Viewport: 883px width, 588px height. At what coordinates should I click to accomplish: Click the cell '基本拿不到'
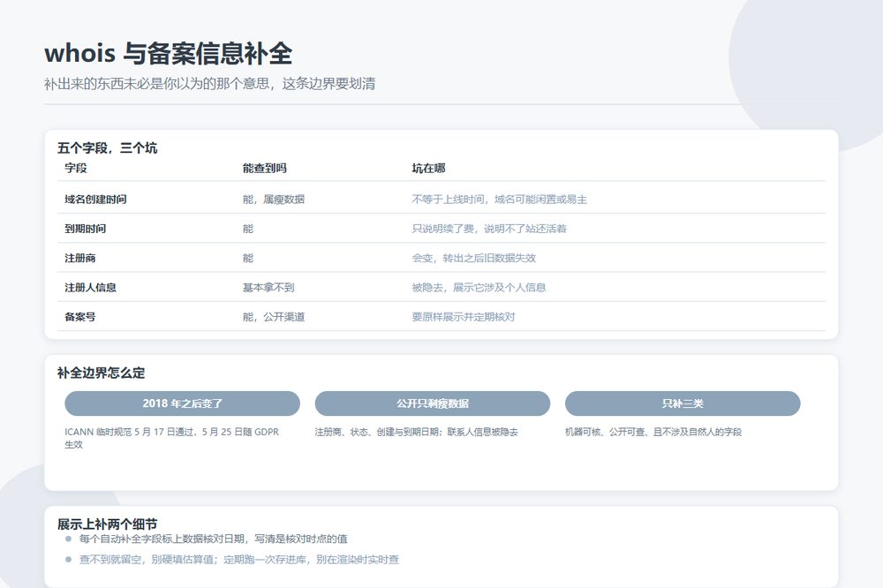coord(268,287)
